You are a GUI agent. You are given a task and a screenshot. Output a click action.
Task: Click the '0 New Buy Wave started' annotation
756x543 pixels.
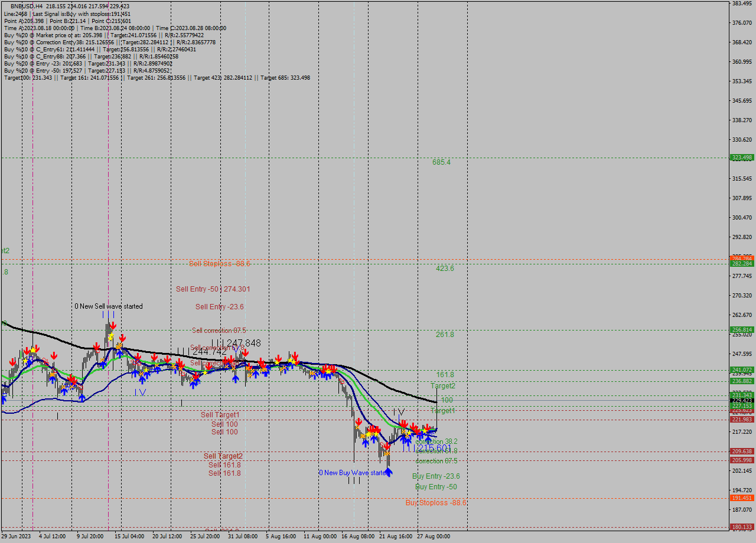pyautogui.click(x=353, y=473)
